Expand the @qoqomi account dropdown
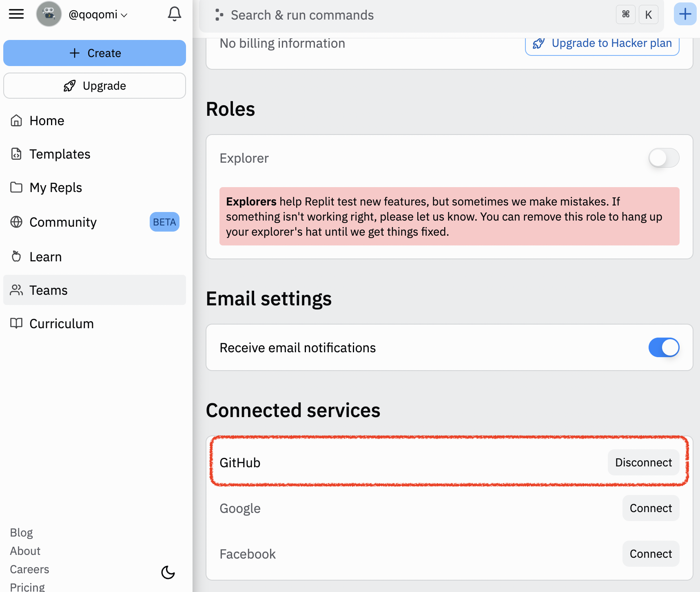 click(98, 15)
